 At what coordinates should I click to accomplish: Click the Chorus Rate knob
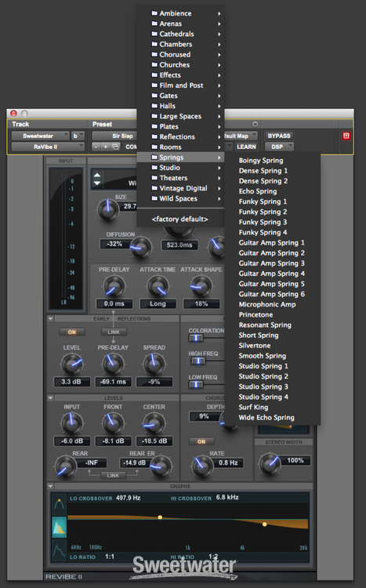(x=202, y=467)
